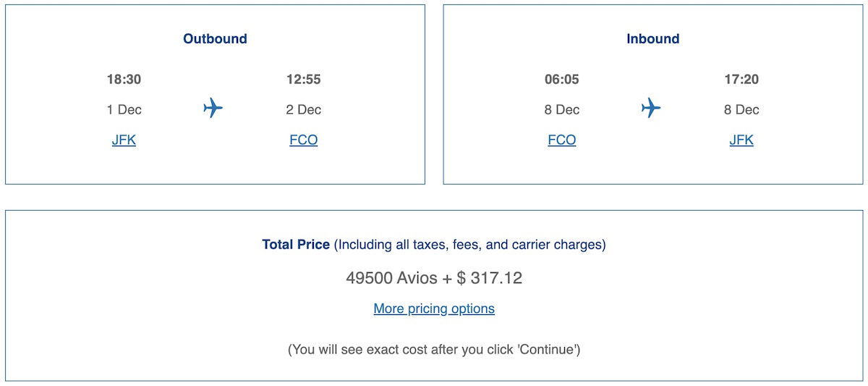868x386 pixels.
Task: Select the Inbound heading
Action: coord(653,39)
